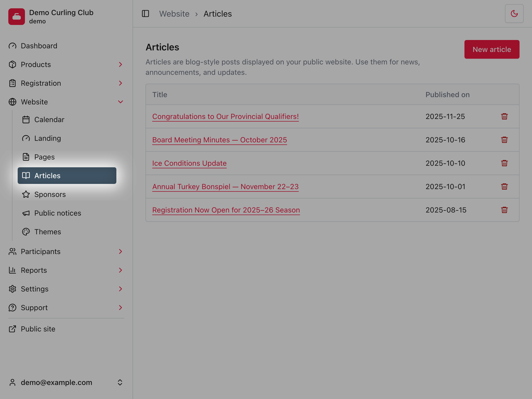Click the Website breadcrumb

[x=174, y=14]
